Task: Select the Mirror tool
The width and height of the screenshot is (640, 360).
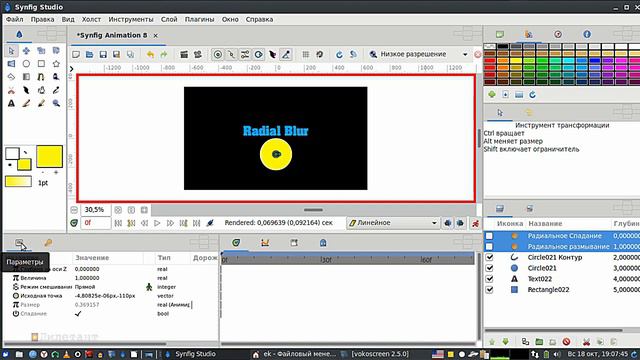Action: pyautogui.click(x=11, y=64)
